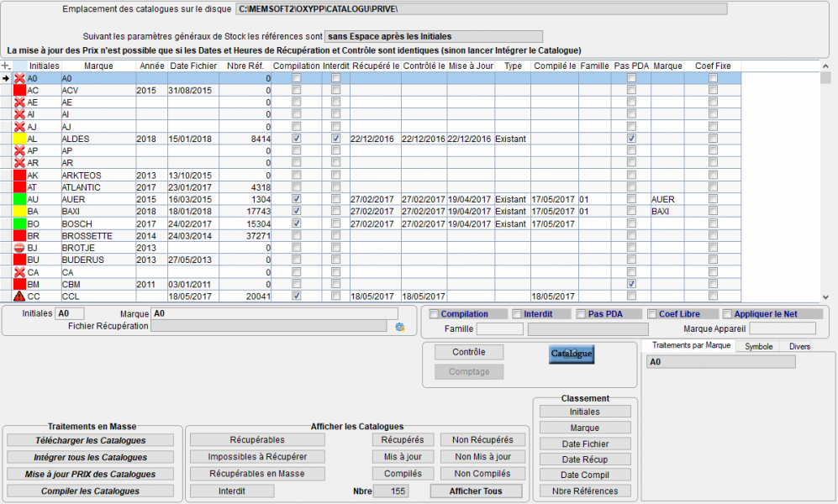Click the red status square for ACV
This screenshot has height=504, width=838.
(x=20, y=90)
